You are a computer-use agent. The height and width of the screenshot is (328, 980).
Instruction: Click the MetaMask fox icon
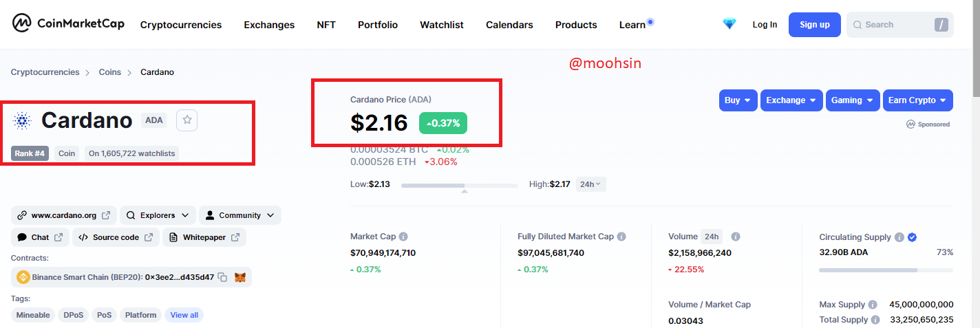240,277
